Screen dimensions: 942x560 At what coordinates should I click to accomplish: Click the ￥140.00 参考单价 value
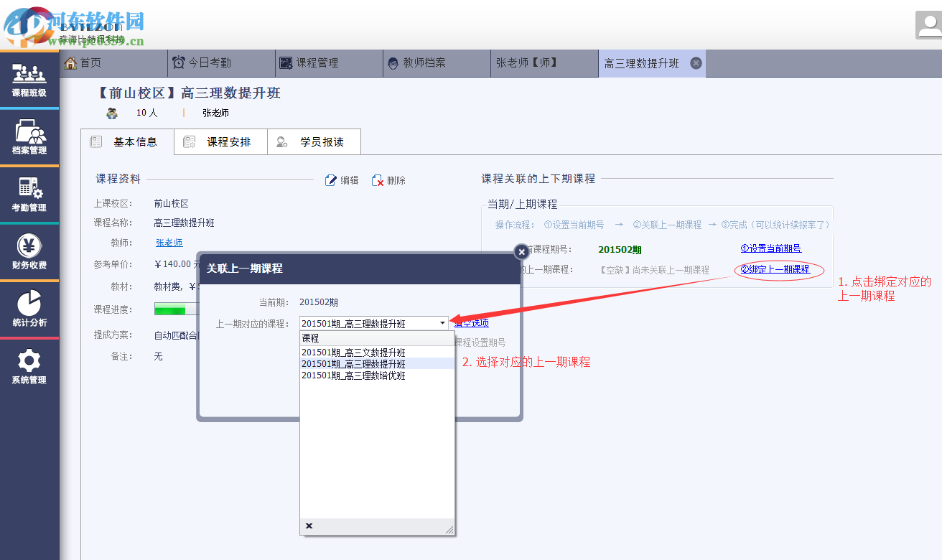(176, 264)
